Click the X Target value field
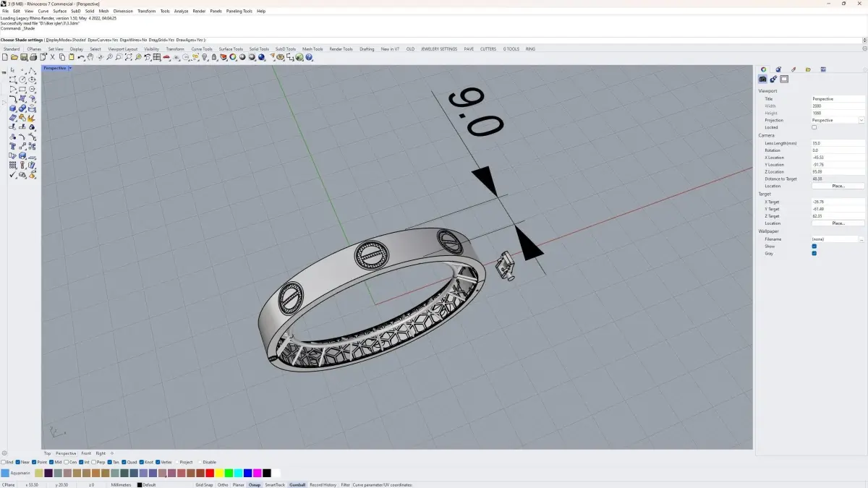 click(x=838, y=202)
